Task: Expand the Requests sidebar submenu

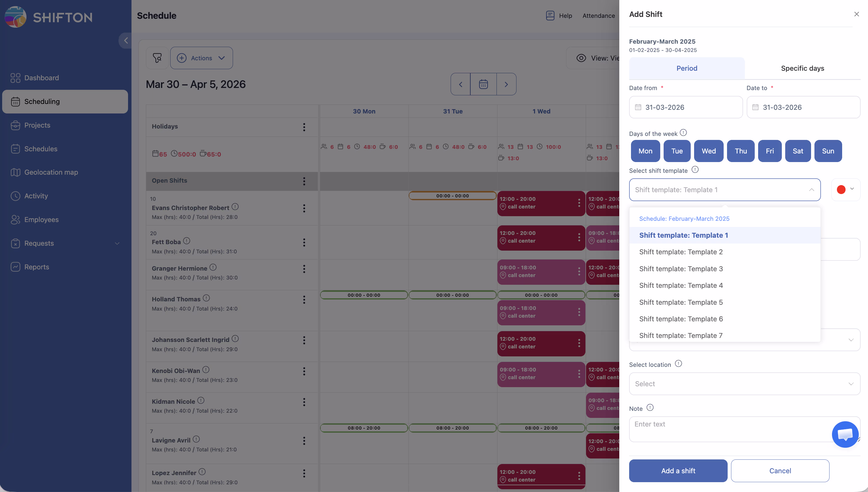Action: click(117, 243)
